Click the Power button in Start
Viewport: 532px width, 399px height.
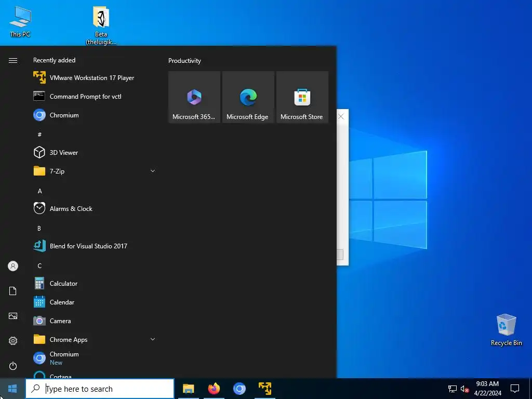(x=13, y=366)
